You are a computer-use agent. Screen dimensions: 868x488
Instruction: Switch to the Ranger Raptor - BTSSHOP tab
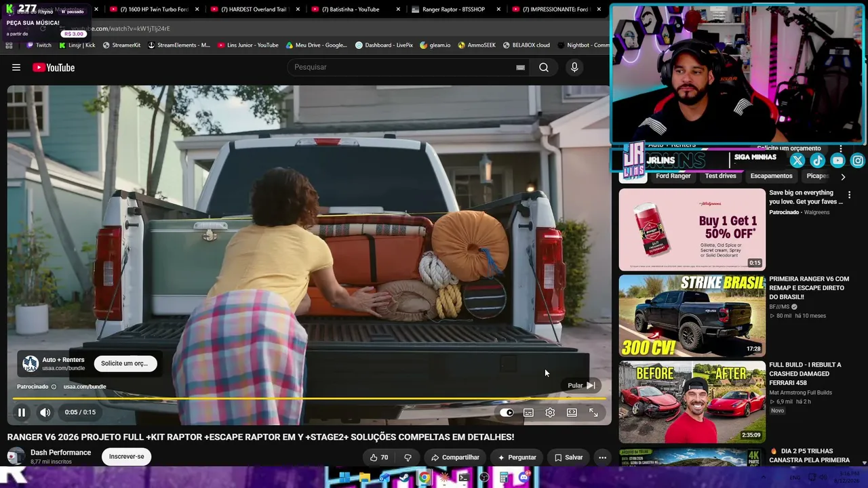453,9
